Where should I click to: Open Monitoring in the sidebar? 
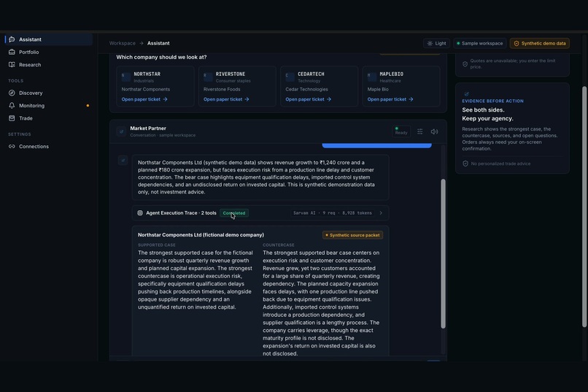click(49, 106)
